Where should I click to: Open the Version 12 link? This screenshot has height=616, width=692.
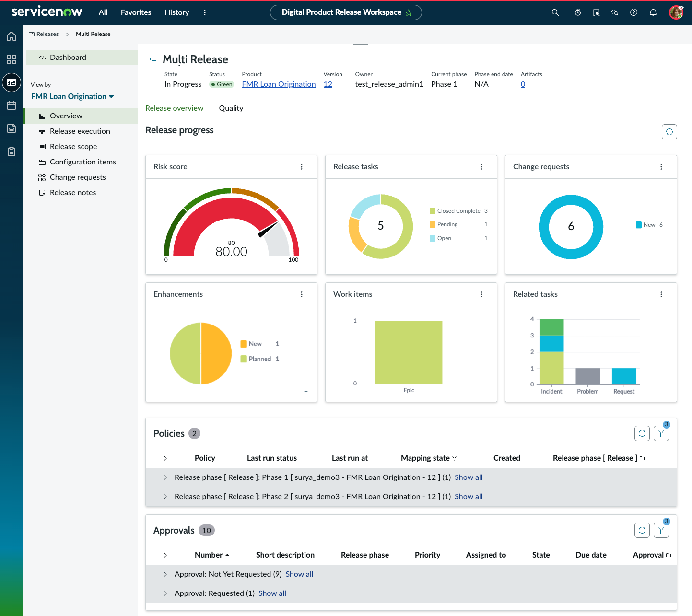click(x=328, y=84)
